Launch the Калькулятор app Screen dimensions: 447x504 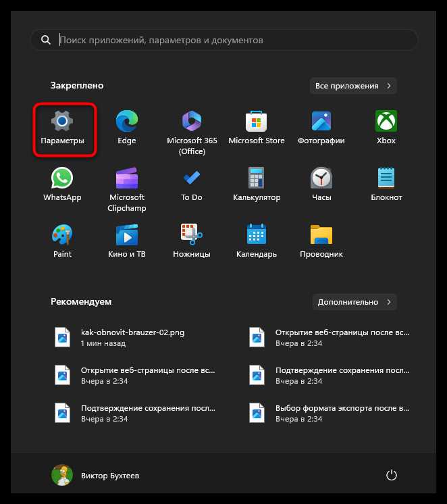pyautogui.click(x=257, y=184)
